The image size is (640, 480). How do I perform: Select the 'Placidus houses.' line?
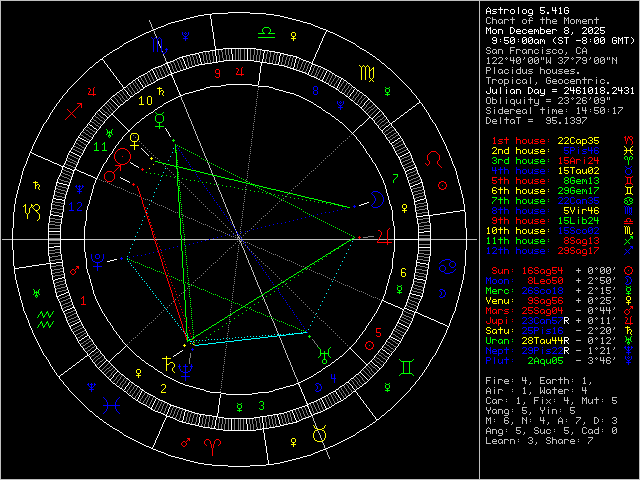[533, 71]
